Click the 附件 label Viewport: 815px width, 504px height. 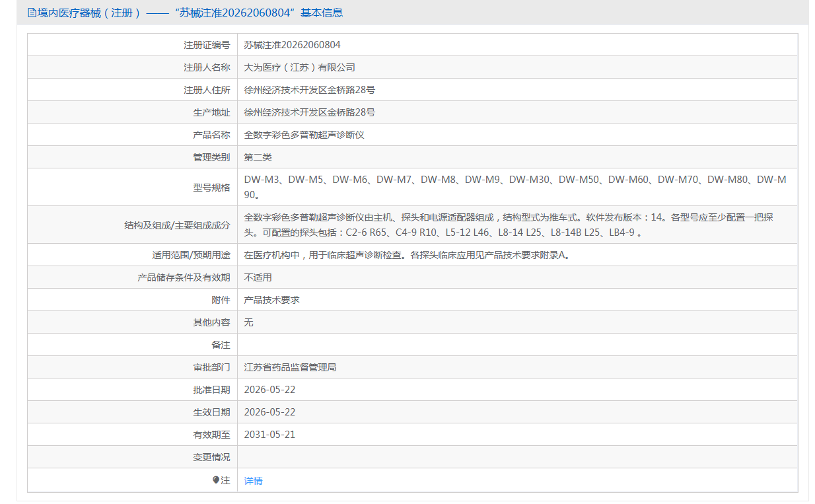221,300
